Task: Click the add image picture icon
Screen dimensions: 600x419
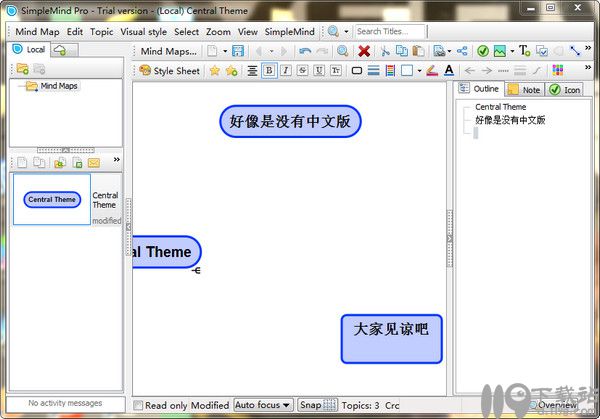Action: click(x=500, y=51)
